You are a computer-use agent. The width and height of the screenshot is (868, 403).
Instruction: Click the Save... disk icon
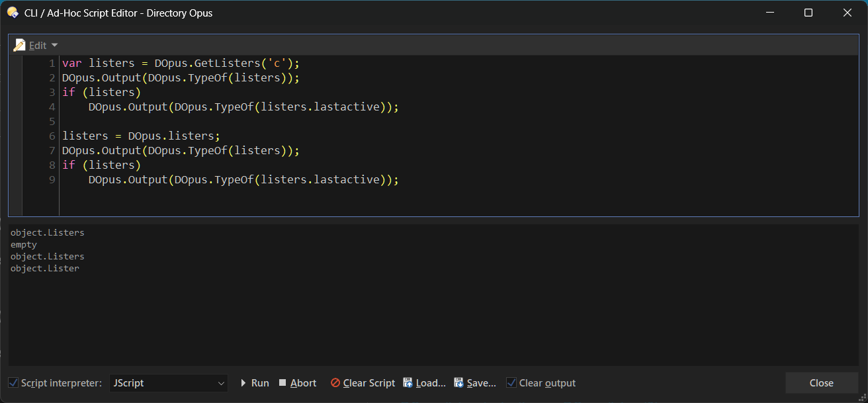coord(458,383)
